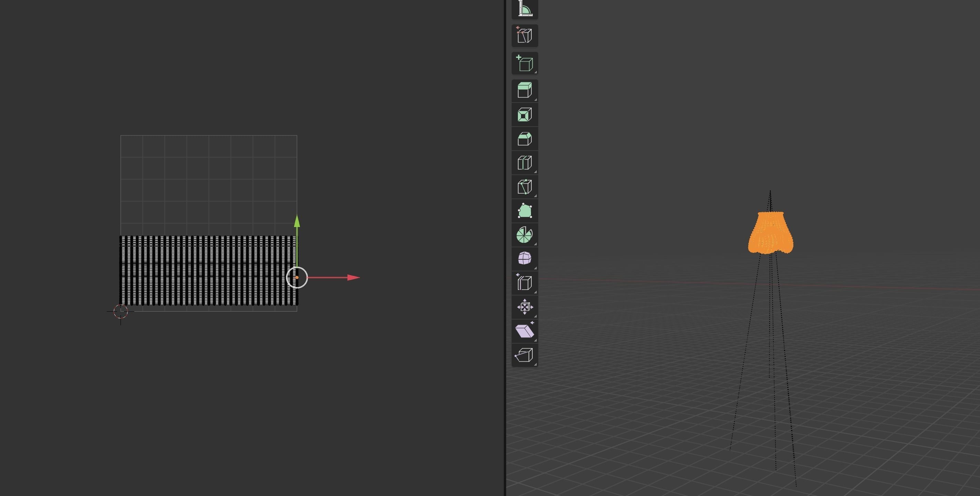Activate the Extrude Region tool
This screenshot has width=980, height=496.
click(525, 90)
